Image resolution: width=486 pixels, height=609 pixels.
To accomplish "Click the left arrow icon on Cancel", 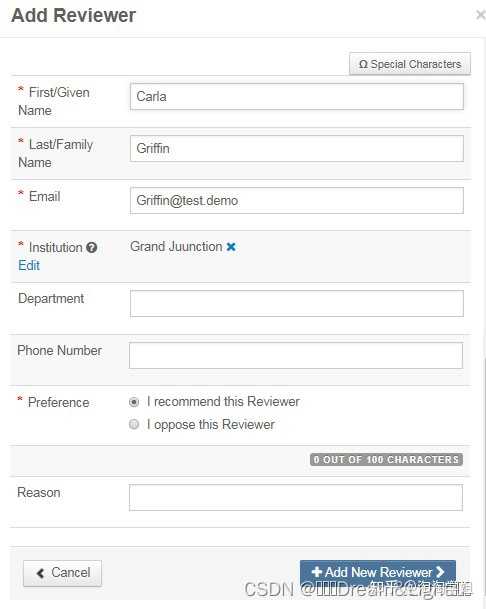I will point(40,573).
